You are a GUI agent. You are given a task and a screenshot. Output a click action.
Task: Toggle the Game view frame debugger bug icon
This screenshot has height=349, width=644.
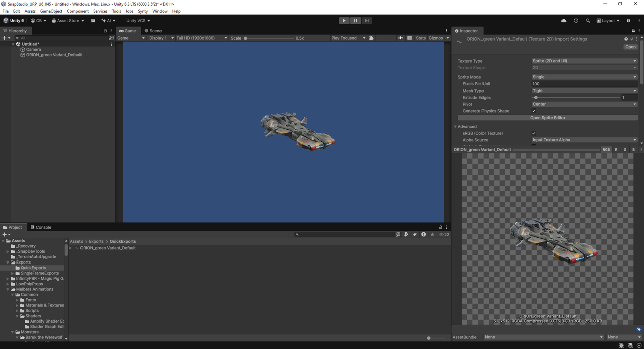(x=371, y=38)
